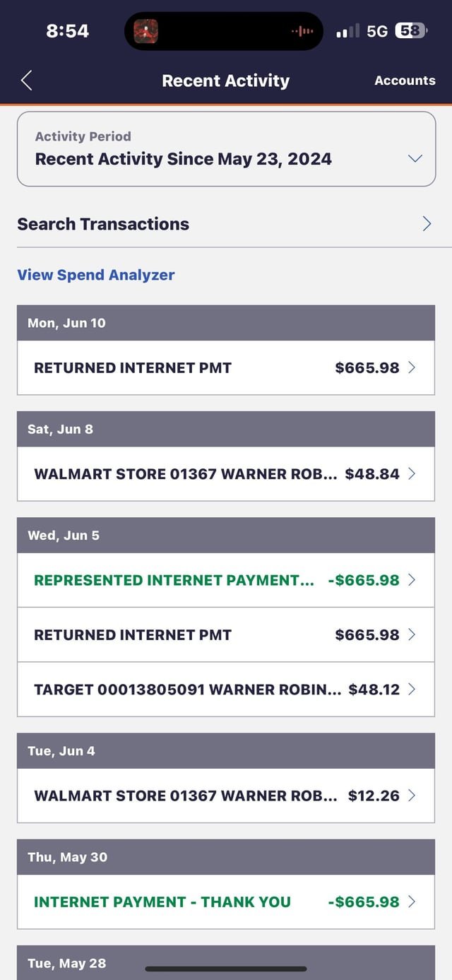Open Internet Payment - Thank You entry
This screenshot has width=452, height=980.
pyautogui.click(x=226, y=902)
